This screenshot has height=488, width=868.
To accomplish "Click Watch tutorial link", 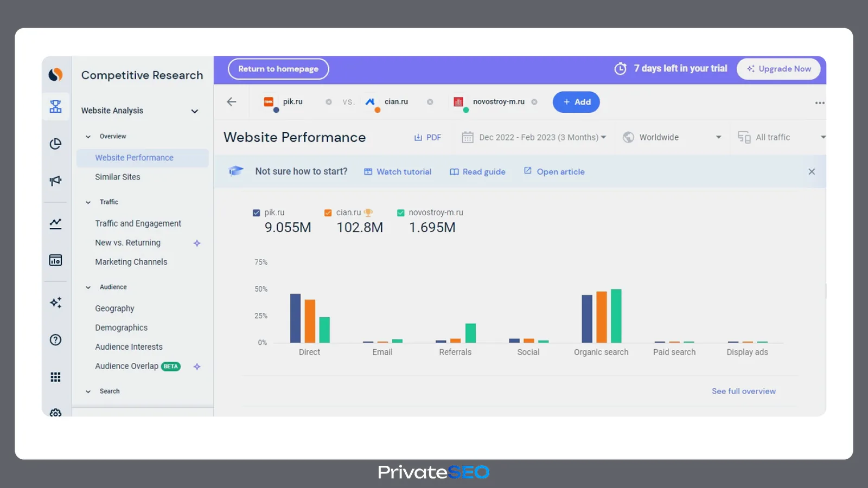I will [x=398, y=171].
